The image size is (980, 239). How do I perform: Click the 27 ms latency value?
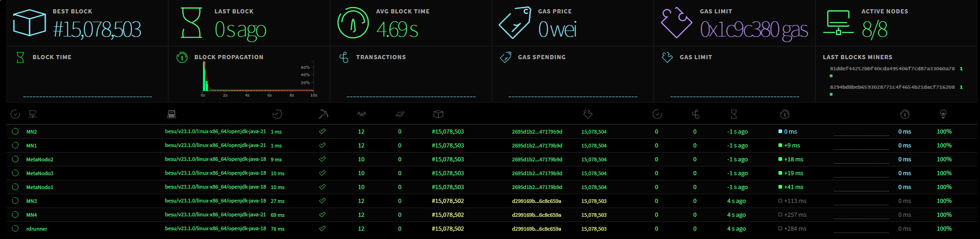click(277, 201)
